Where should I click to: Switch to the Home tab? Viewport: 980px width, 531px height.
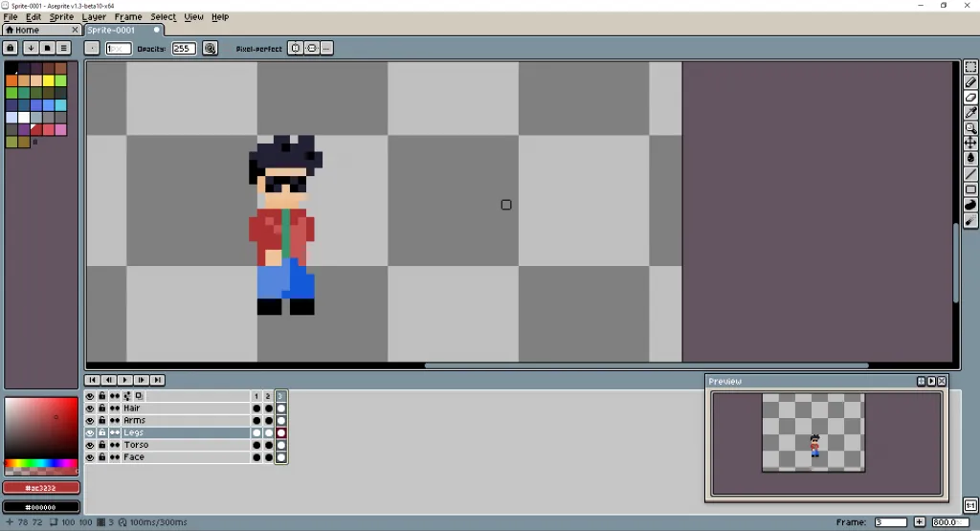[x=41, y=30]
